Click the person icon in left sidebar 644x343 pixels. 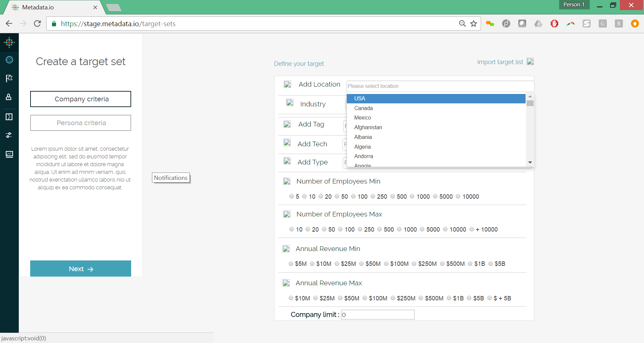pyautogui.click(x=9, y=97)
